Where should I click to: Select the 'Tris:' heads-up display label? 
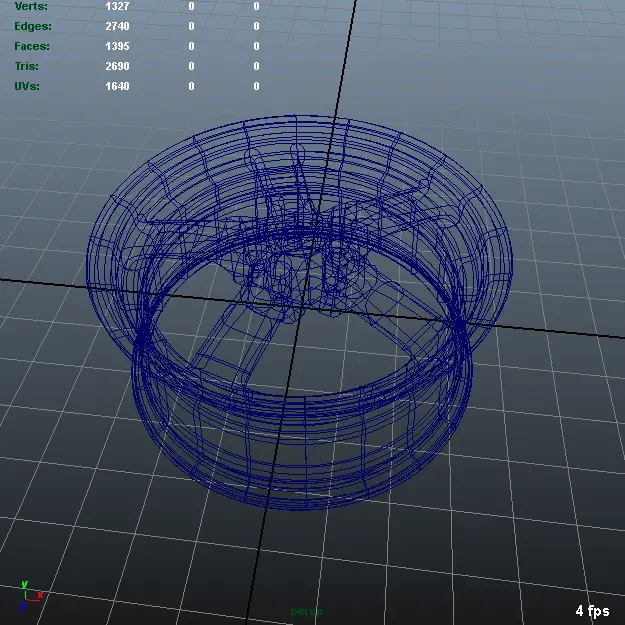[27, 66]
